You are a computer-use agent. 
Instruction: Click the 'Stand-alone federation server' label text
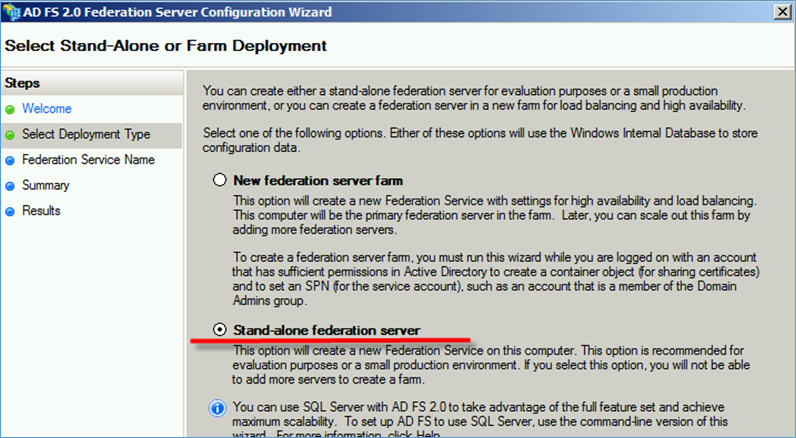pyautogui.click(x=326, y=330)
